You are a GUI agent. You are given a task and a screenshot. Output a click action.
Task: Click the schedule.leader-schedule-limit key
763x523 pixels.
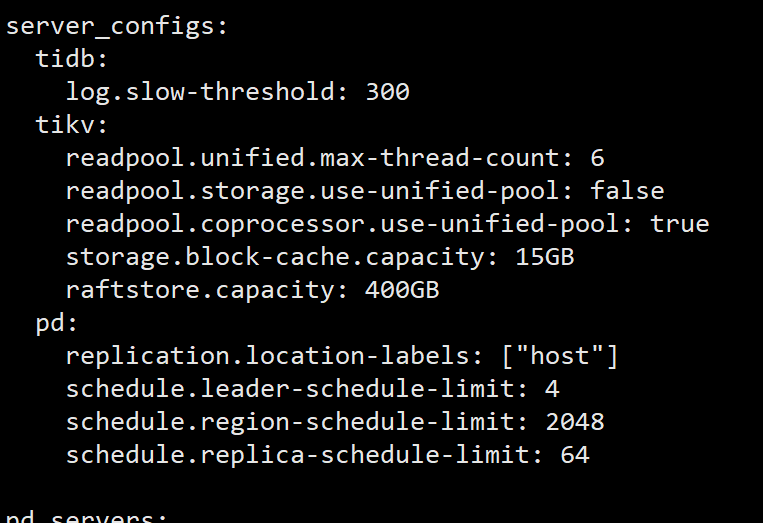(x=294, y=389)
